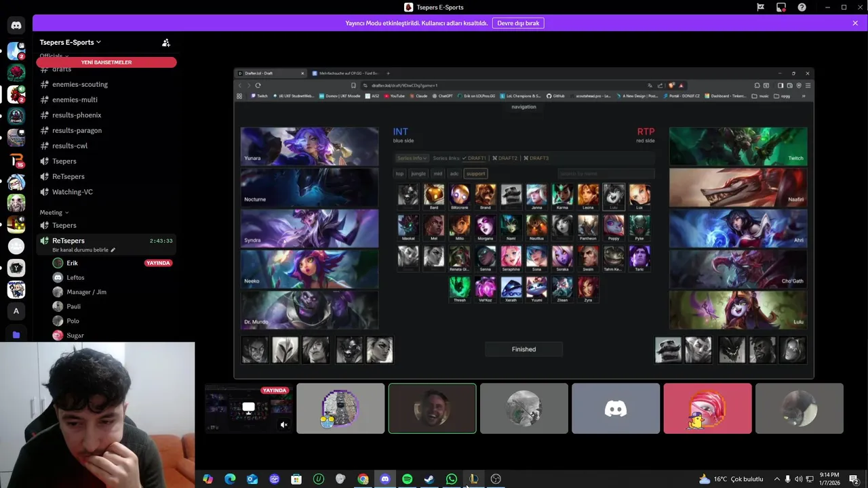
Task: Switch to DRAFT2 series link
Action: coord(505,158)
